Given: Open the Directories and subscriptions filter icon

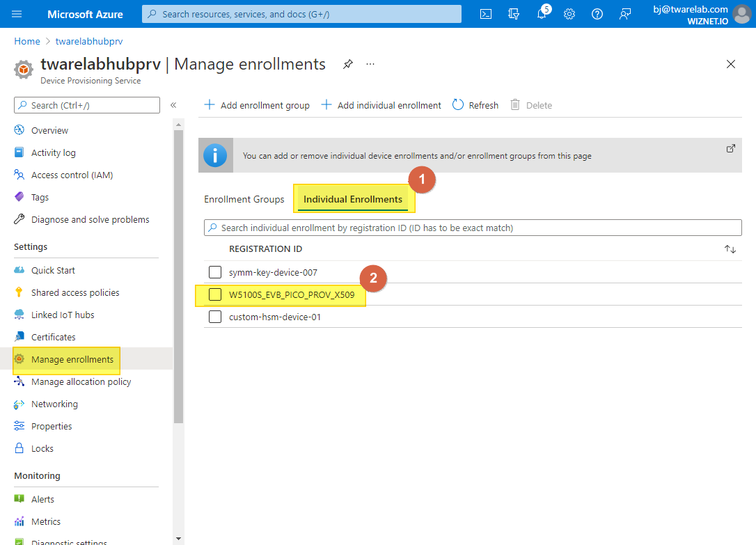Looking at the screenshot, I should 514,14.
